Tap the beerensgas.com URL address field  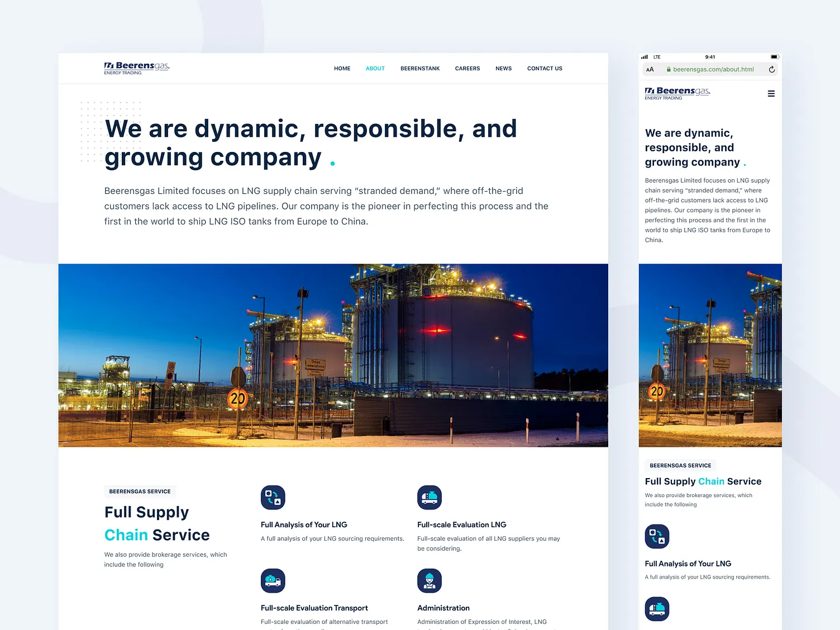[713, 69]
